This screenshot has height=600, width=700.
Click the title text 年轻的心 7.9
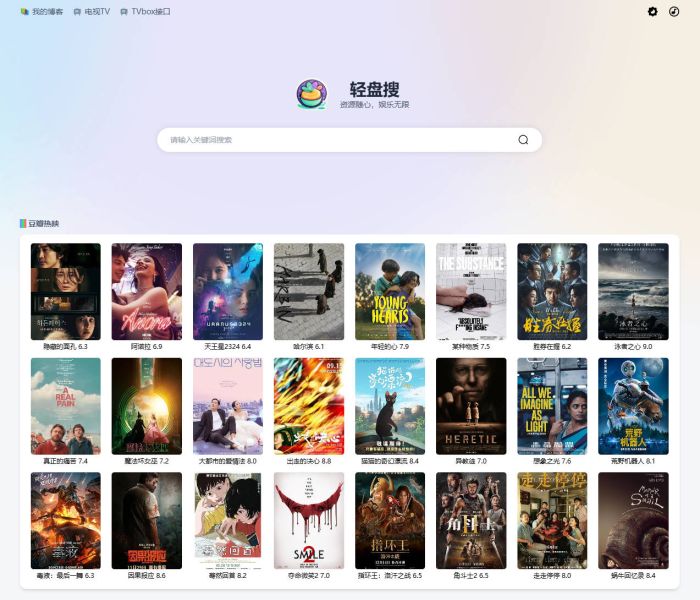(x=390, y=346)
